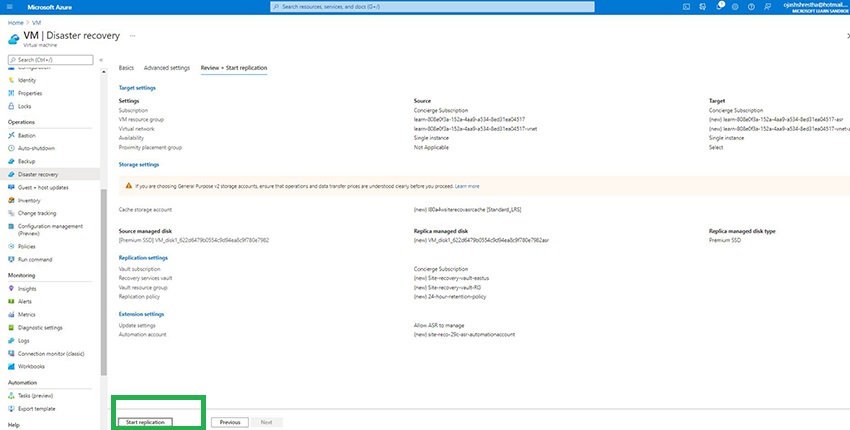Open Locks padlock icon
Viewport: 850px width, 430px height.
(x=12, y=106)
